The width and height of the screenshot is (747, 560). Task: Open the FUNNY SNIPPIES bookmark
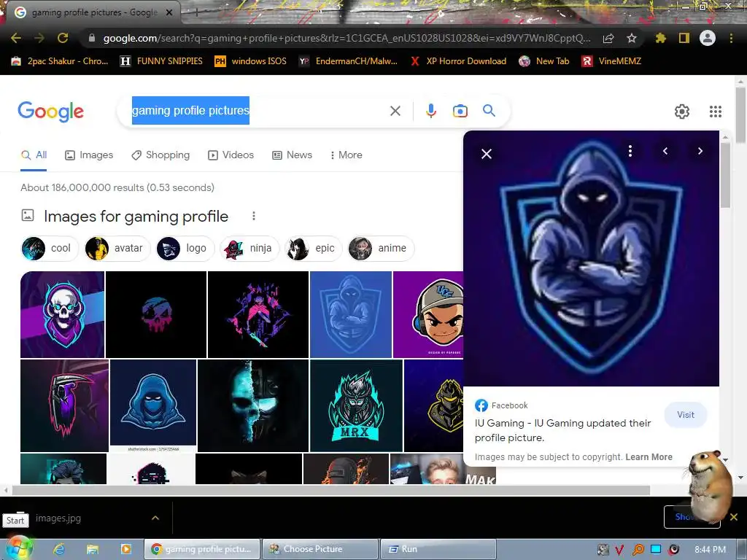tap(161, 61)
